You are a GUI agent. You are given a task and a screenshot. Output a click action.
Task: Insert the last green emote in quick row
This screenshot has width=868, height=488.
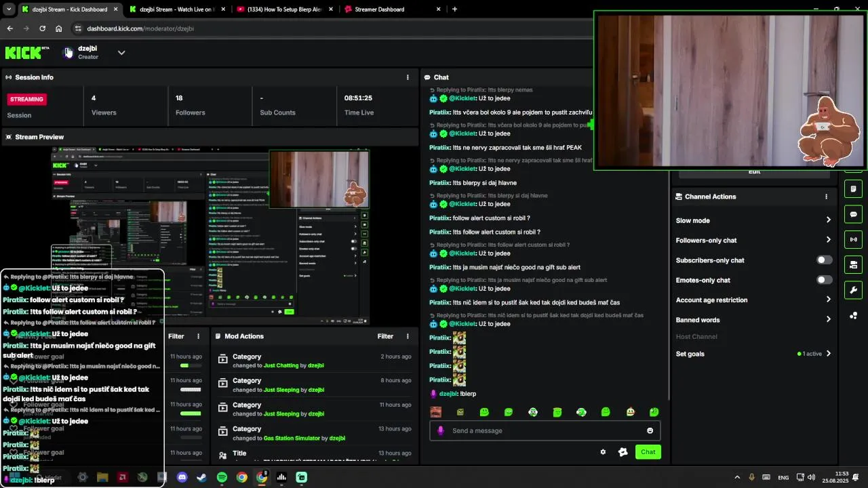654,412
